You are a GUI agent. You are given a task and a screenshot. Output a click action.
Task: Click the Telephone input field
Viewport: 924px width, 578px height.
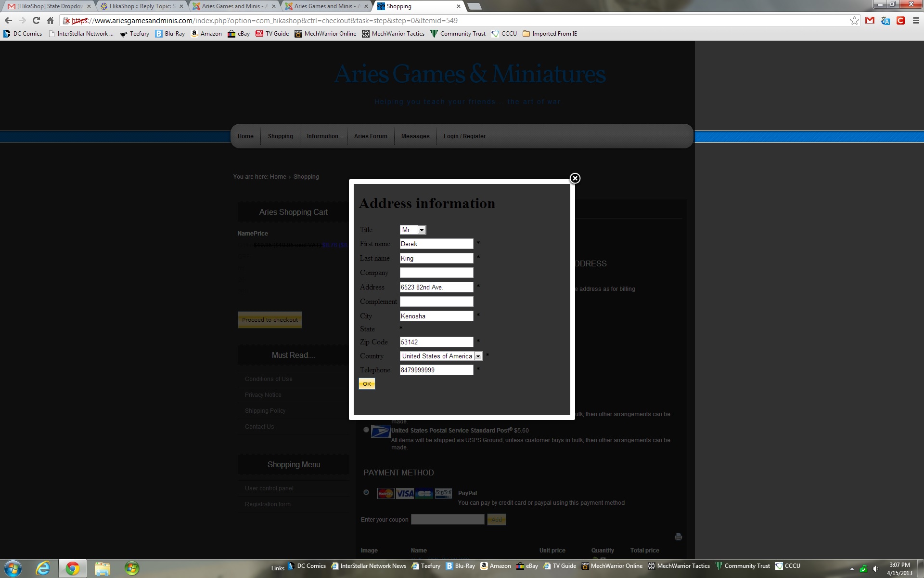coord(436,370)
